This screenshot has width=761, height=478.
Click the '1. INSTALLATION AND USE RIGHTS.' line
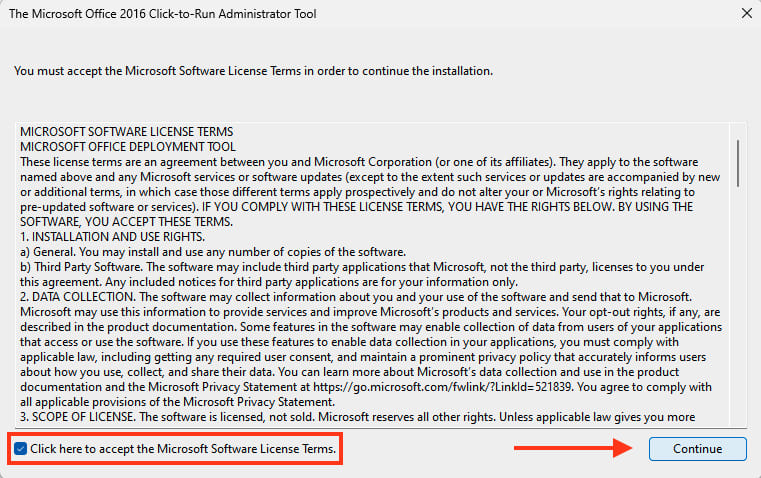point(113,237)
